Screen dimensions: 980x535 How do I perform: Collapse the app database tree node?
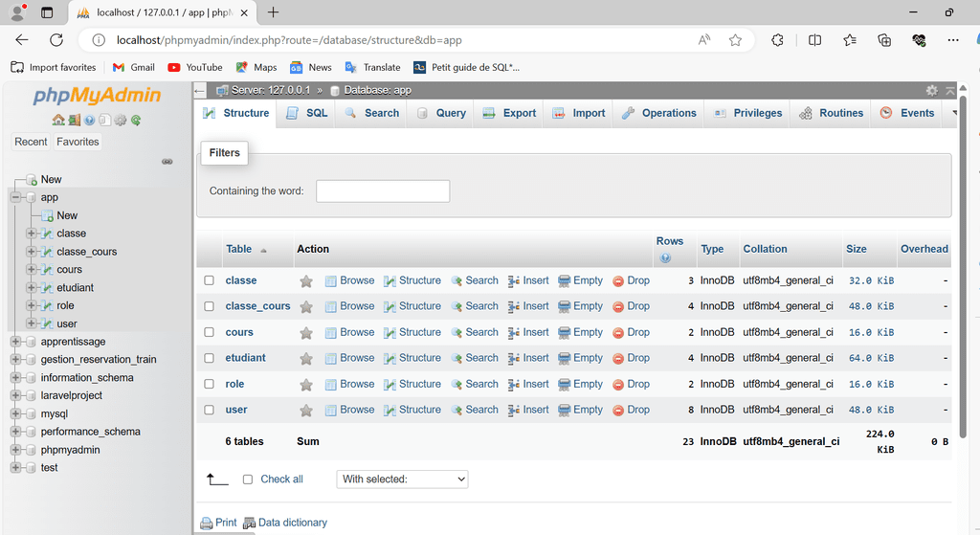pos(15,197)
